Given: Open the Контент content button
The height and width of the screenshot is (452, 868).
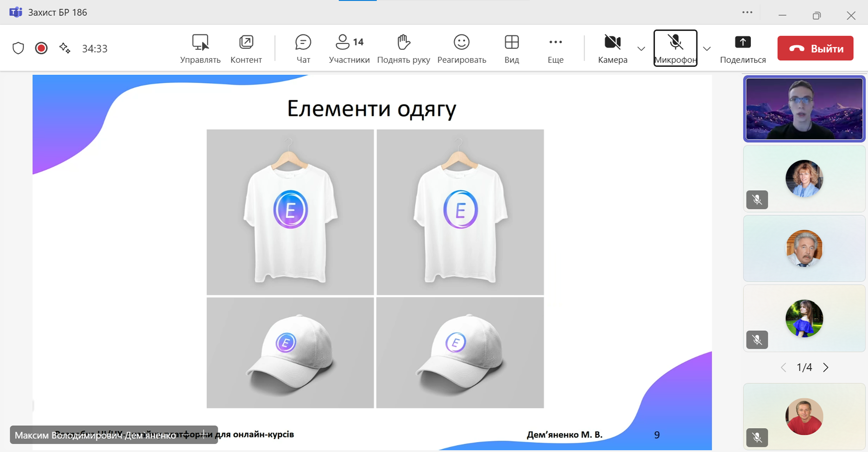Looking at the screenshot, I should pyautogui.click(x=246, y=48).
